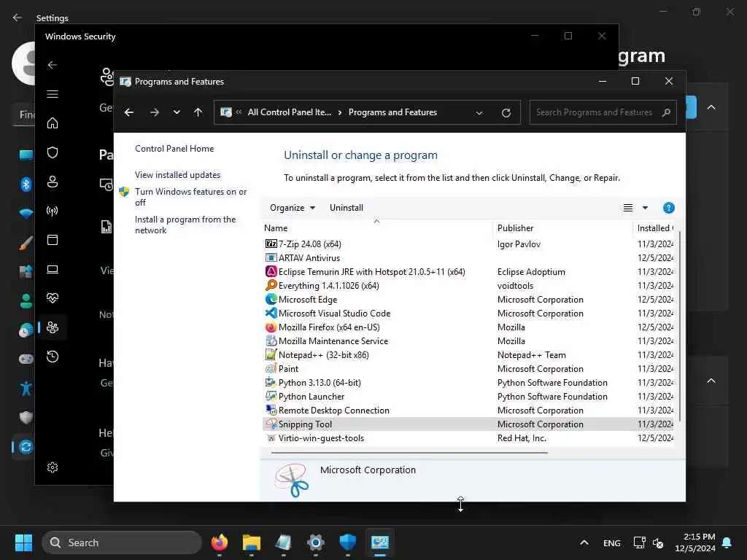
Task: Go back in Programs and Features
Action: (128, 112)
